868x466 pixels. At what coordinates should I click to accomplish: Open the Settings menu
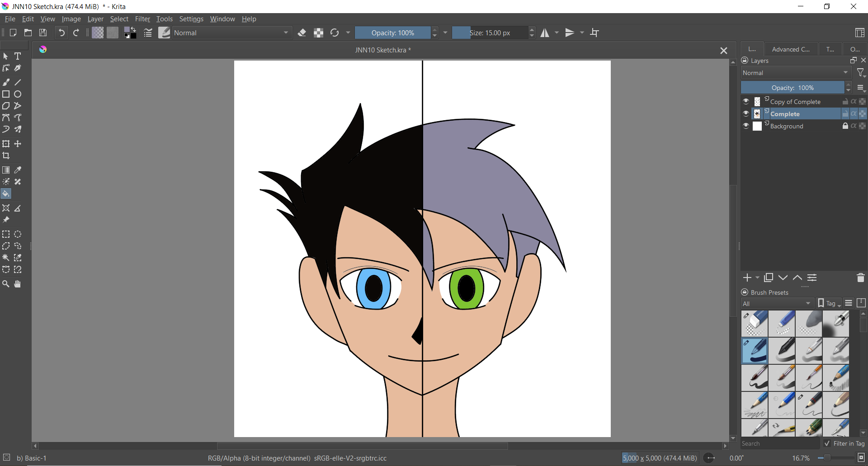pyautogui.click(x=191, y=19)
